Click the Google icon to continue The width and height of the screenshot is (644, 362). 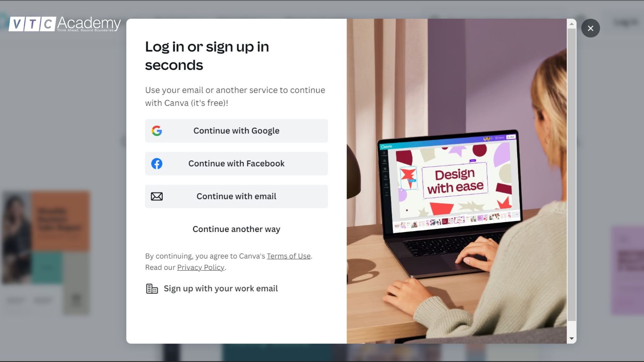click(x=156, y=130)
